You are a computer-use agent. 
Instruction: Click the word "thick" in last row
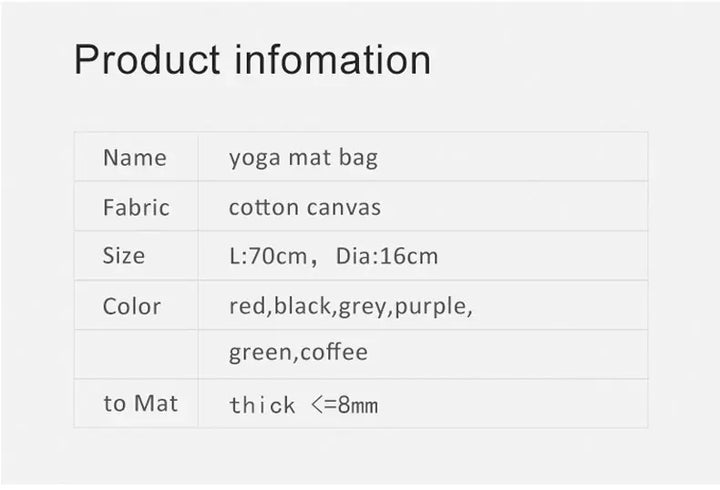point(262,405)
